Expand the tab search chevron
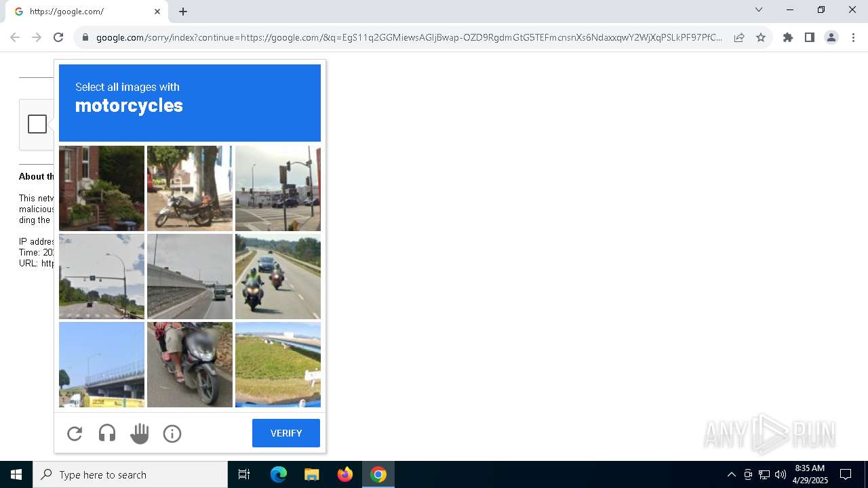The width and height of the screenshot is (868, 488). [x=759, y=9]
